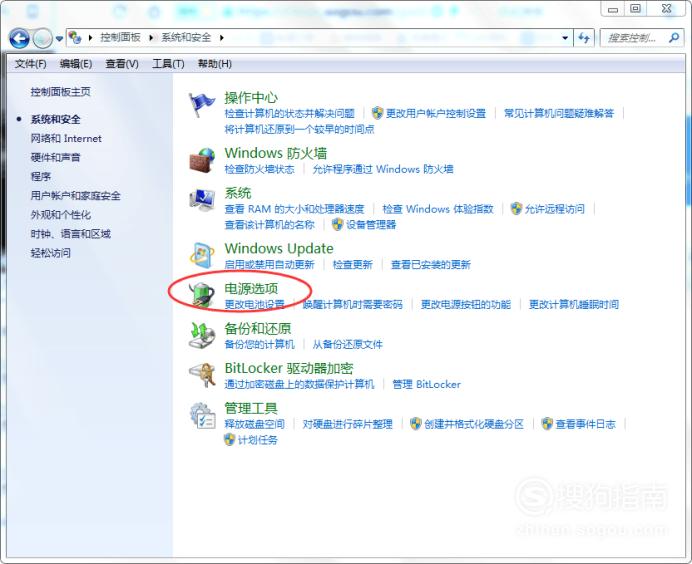Click 将计算机还原到一个较早的时间点 link

click(300, 129)
